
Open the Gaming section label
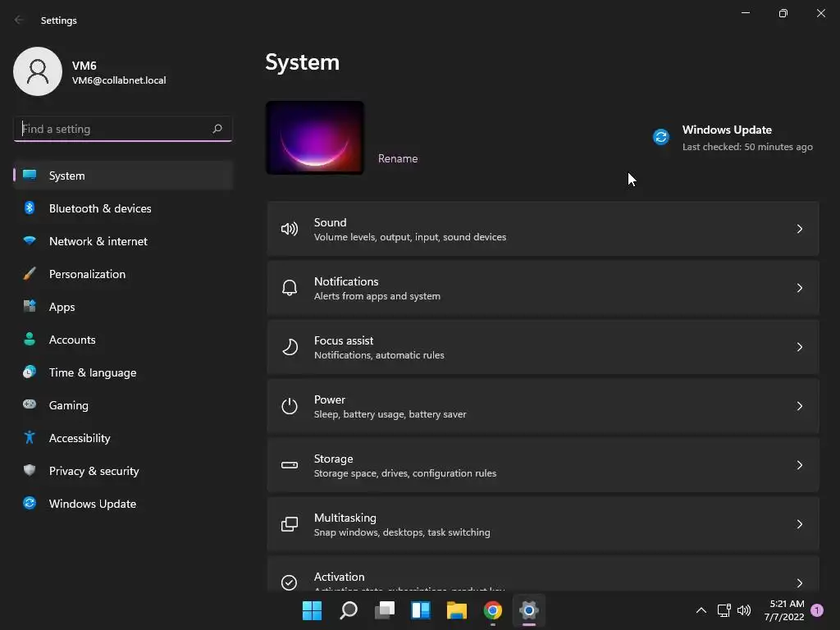[x=69, y=405]
